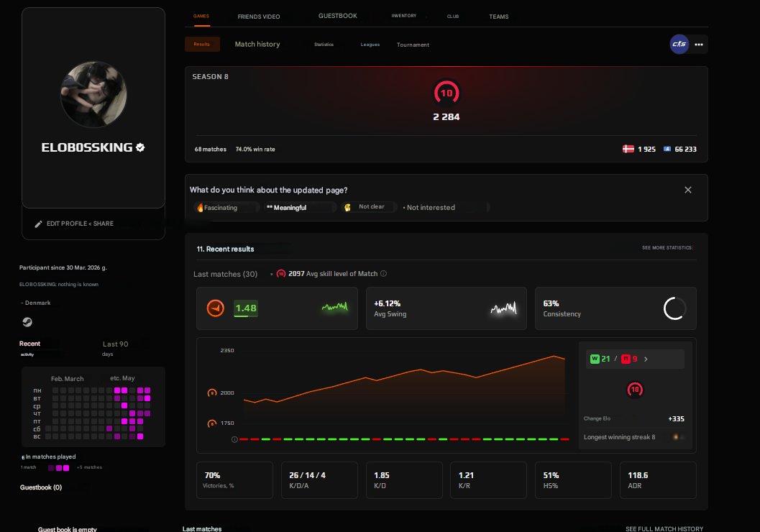
Task: Dismiss the updated page feedback prompt
Action: point(688,190)
